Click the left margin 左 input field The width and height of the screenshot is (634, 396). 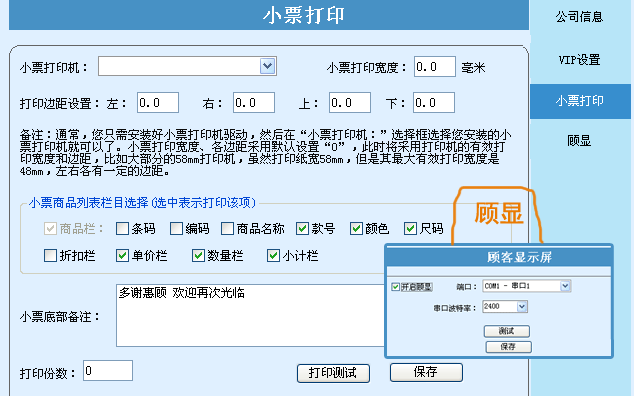(158, 103)
